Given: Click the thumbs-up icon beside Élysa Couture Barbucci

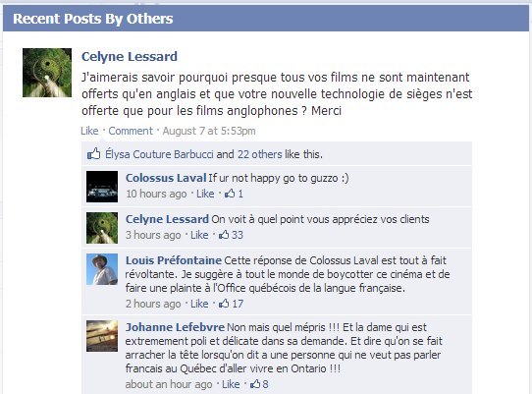Looking at the screenshot, I should coord(94,154).
